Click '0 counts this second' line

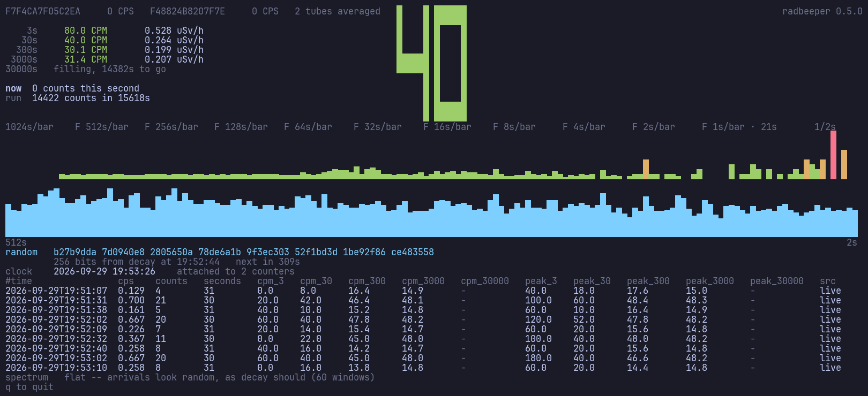point(86,88)
